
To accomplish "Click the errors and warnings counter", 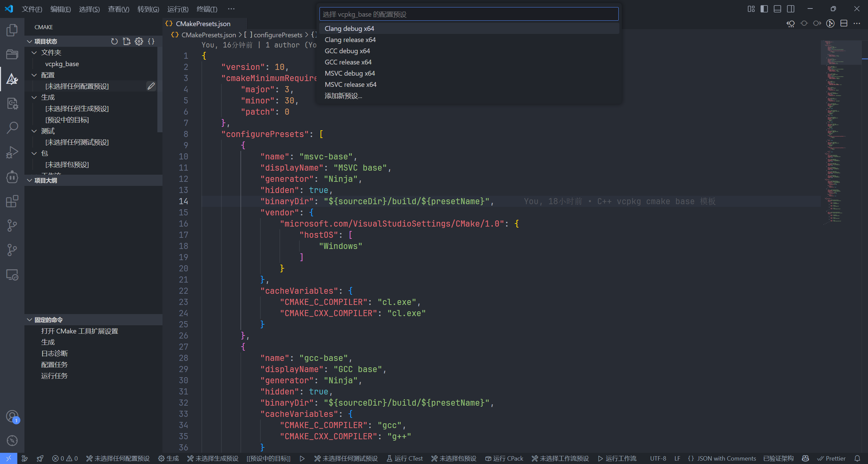I will (65, 459).
